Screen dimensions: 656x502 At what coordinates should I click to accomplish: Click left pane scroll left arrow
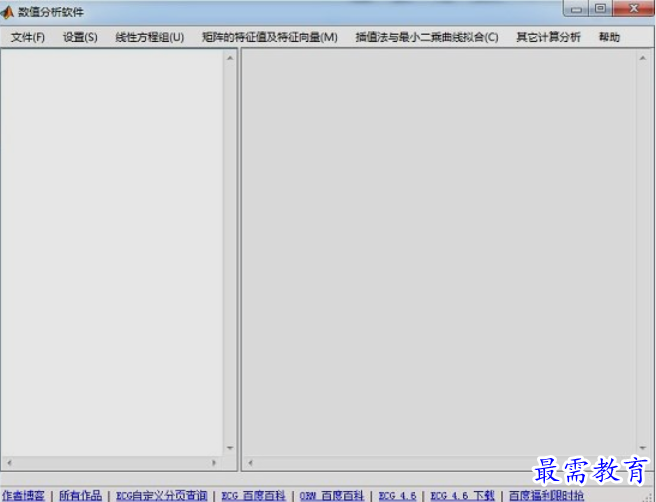tap(9, 463)
